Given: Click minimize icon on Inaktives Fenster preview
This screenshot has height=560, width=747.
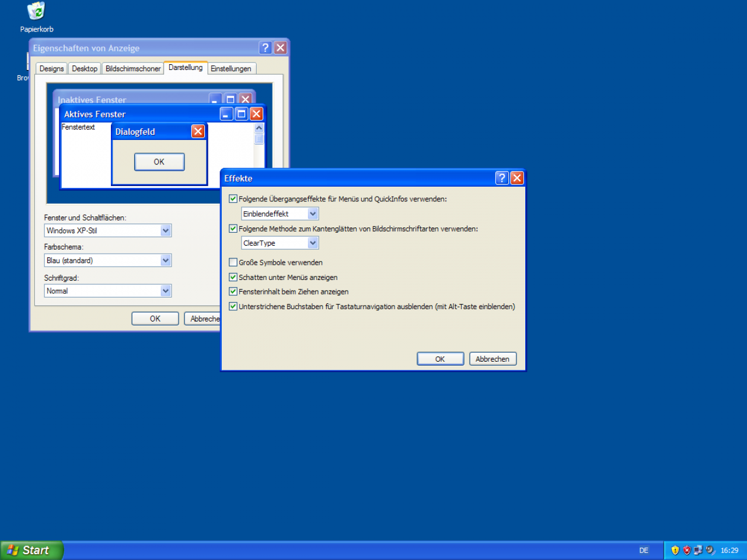Looking at the screenshot, I should (215, 99).
